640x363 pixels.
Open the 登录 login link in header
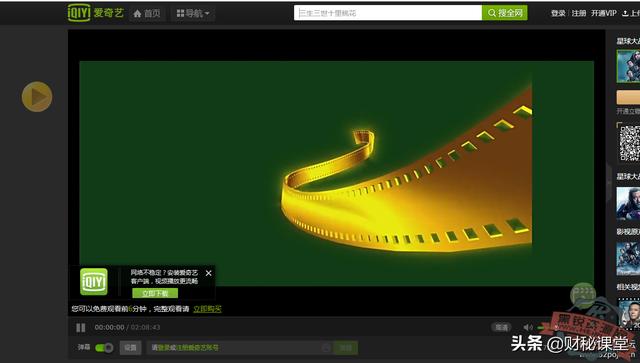coord(558,13)
